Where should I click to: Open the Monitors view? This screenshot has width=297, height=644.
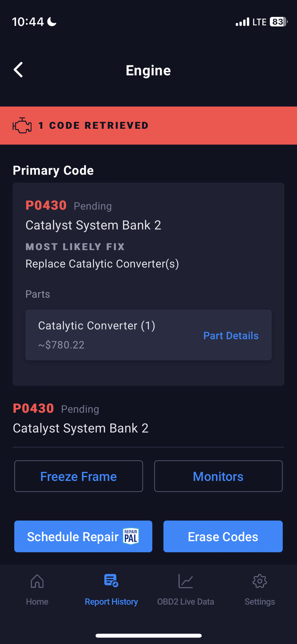click(218, 476)
